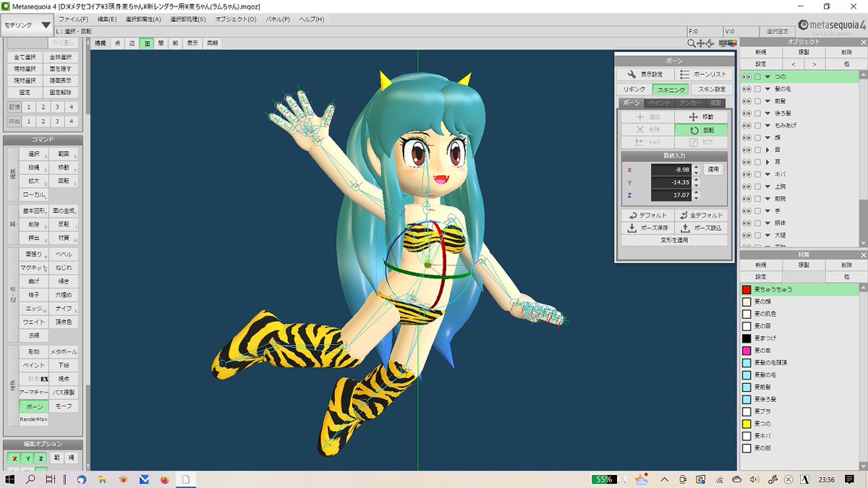The height and width of the screenshot is (488, 868).
Task: Click the Z rotation value field
Action: tap(671, 195)
